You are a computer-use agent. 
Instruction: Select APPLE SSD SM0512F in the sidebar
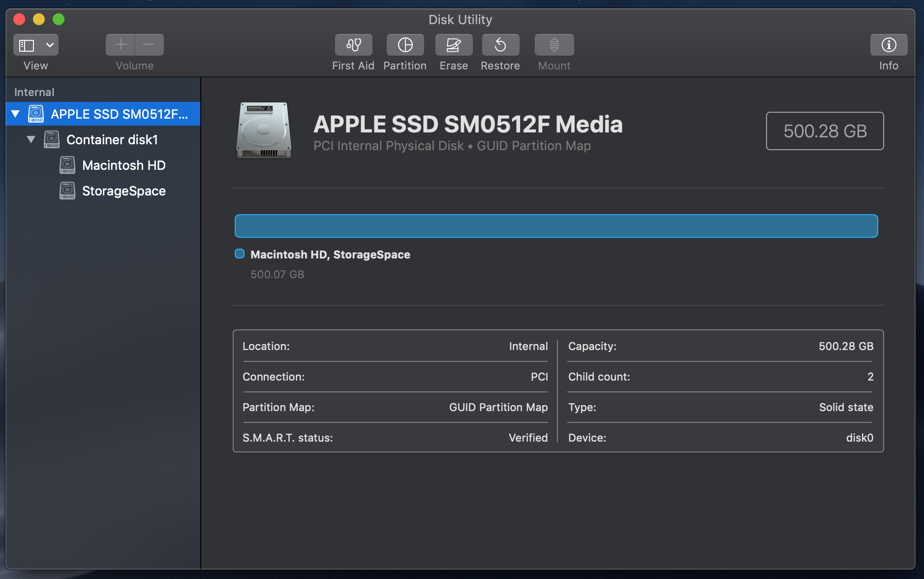[x=103, y=114]
